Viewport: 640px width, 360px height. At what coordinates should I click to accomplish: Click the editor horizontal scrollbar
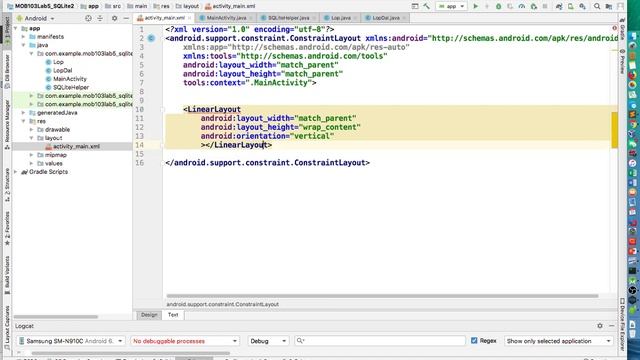coord(382,296)
